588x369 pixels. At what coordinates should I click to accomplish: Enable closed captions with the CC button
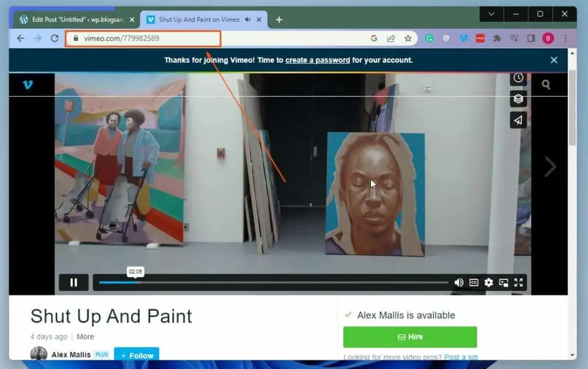point(473,282)
